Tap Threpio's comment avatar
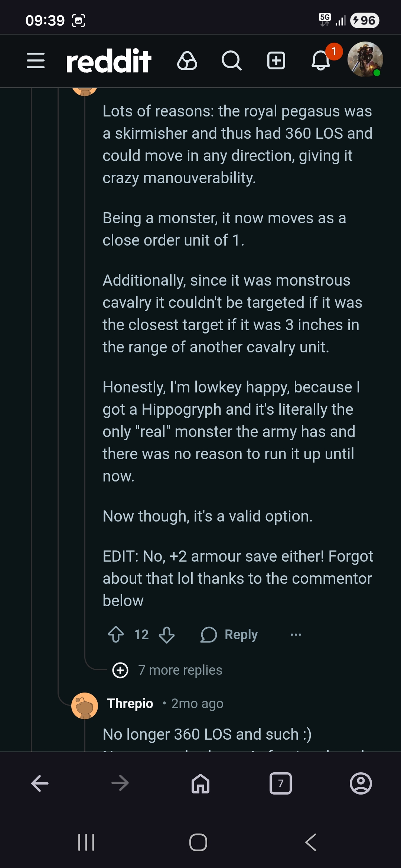Image resolution: width=401 pixels, height=868 pixels. (85, 706)
